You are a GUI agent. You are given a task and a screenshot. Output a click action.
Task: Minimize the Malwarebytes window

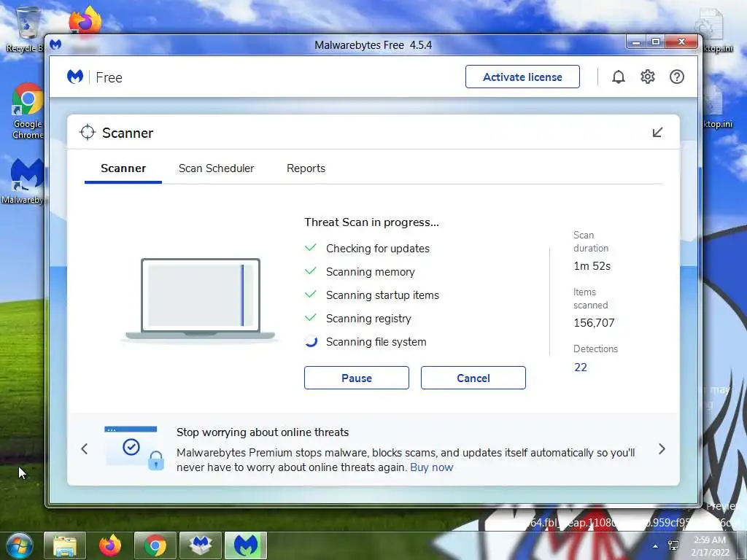(x=636, y=42)
